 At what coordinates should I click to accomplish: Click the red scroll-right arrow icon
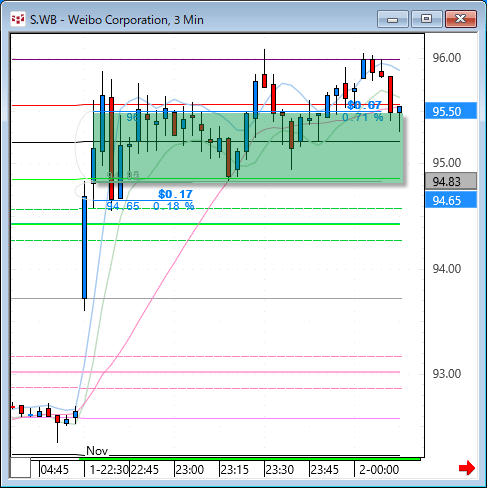[x=467, y=468]
